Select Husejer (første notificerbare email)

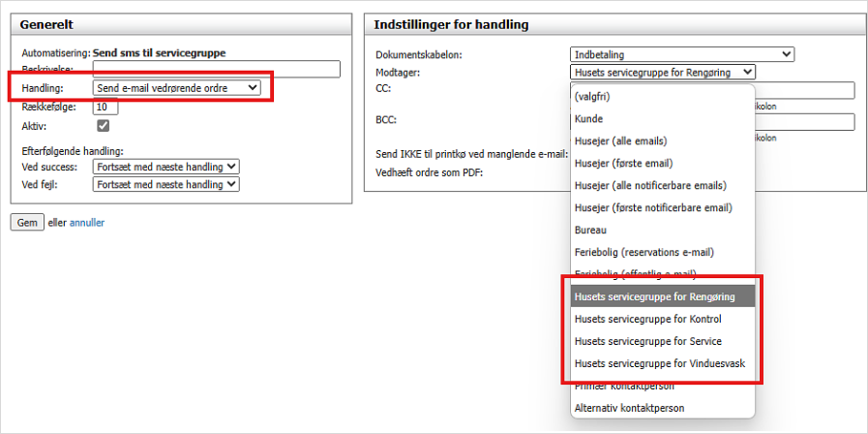click(663, 207)
